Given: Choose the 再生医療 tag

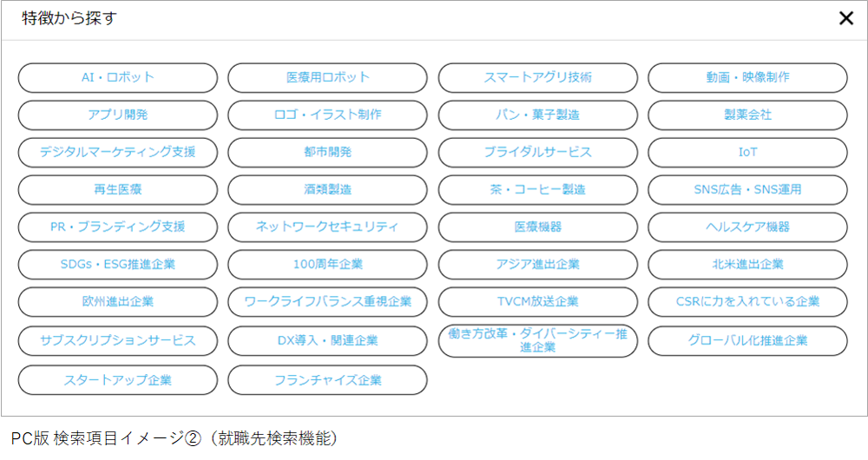Looking at the screenshot, I should (118, 189).
